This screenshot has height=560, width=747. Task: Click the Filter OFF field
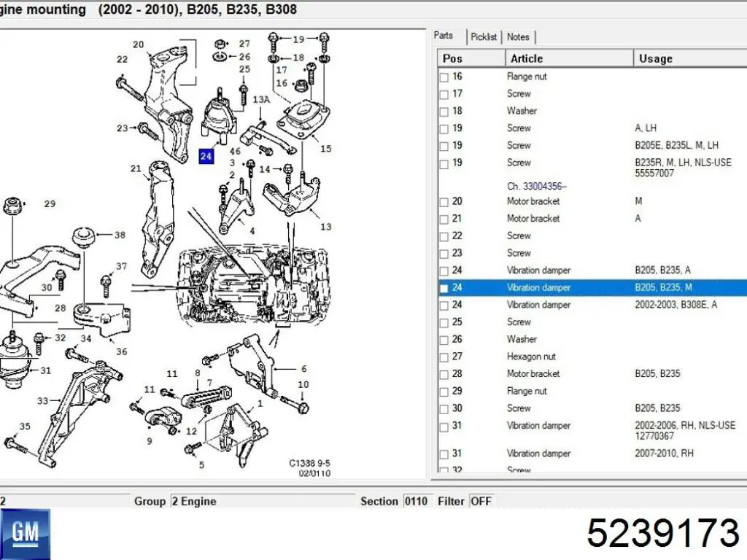tap(481, 501)
